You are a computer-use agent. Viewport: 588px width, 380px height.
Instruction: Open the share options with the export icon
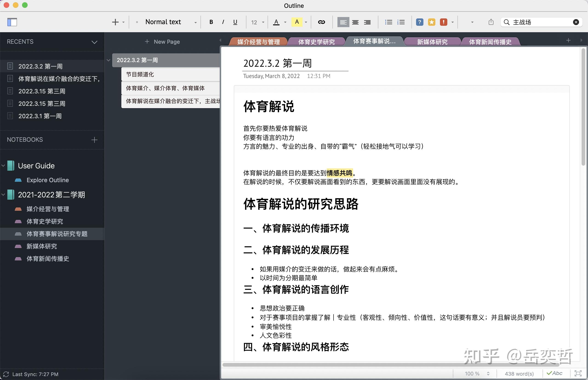pos(491,22)
